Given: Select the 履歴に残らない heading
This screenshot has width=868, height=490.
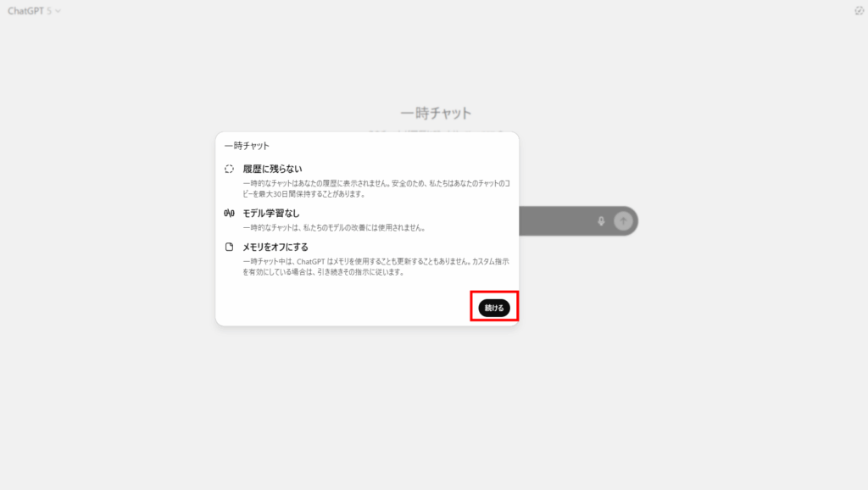Looking at the screenshot, I should click(x=272, y=169).
